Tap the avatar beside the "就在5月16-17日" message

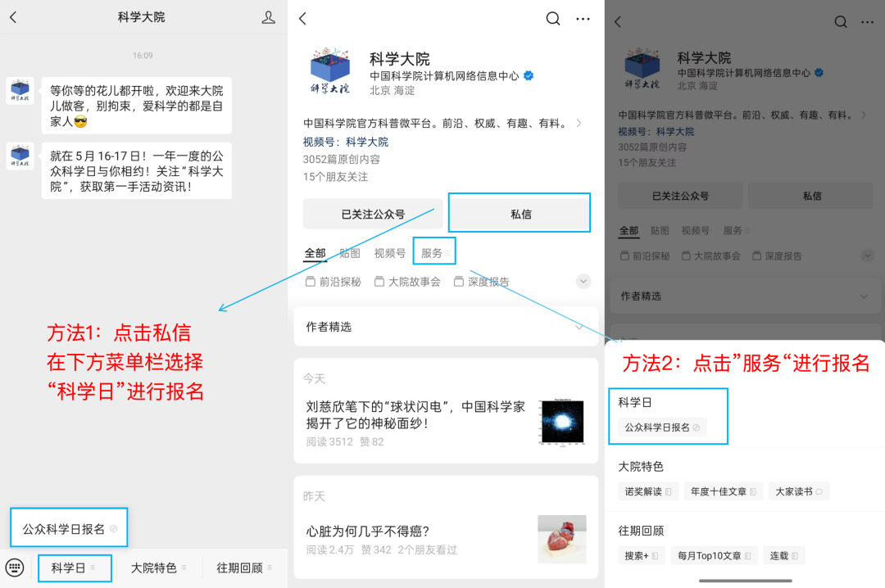pos(20,156)
